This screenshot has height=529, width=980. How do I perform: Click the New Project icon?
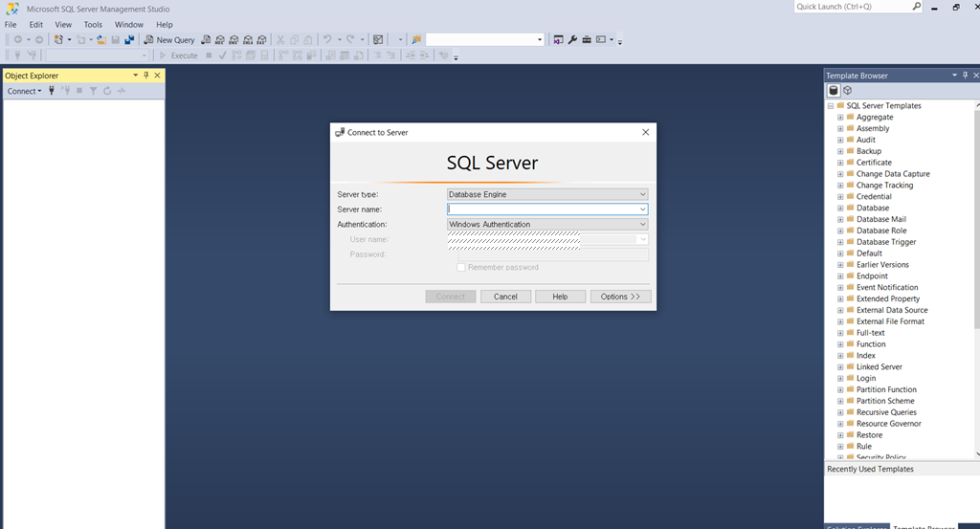point(58,39)
